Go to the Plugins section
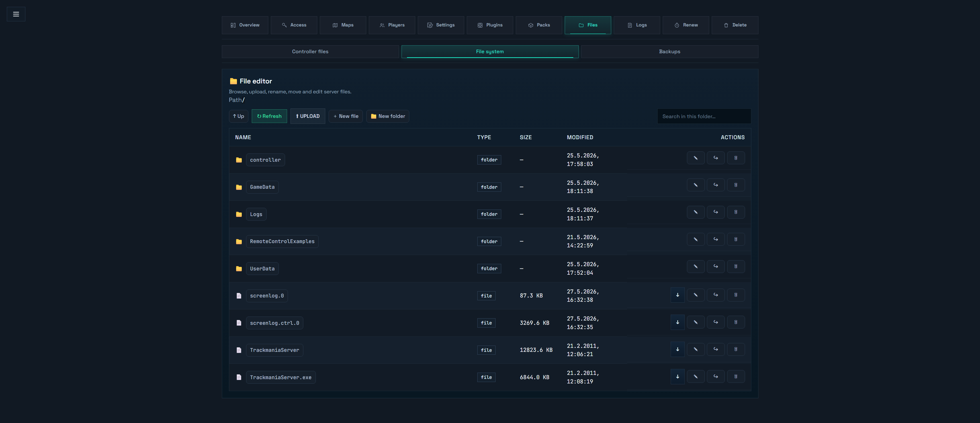Screen dimensions: 980x423 pos(490,25)
